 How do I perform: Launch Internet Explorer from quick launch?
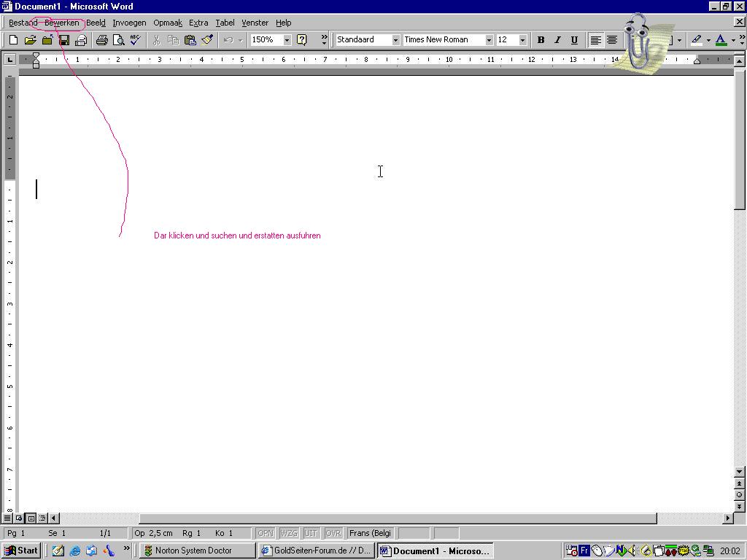(75, 551)
